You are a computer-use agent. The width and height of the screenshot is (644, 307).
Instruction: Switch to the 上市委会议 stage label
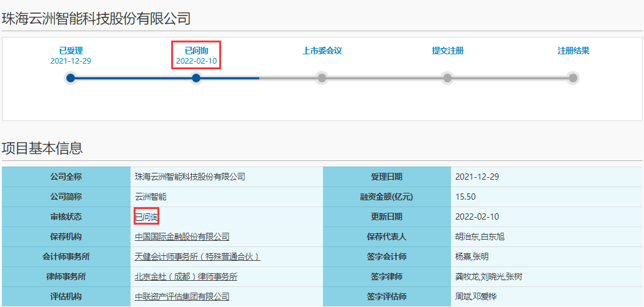pyautogui.click(x=322, y=51)
